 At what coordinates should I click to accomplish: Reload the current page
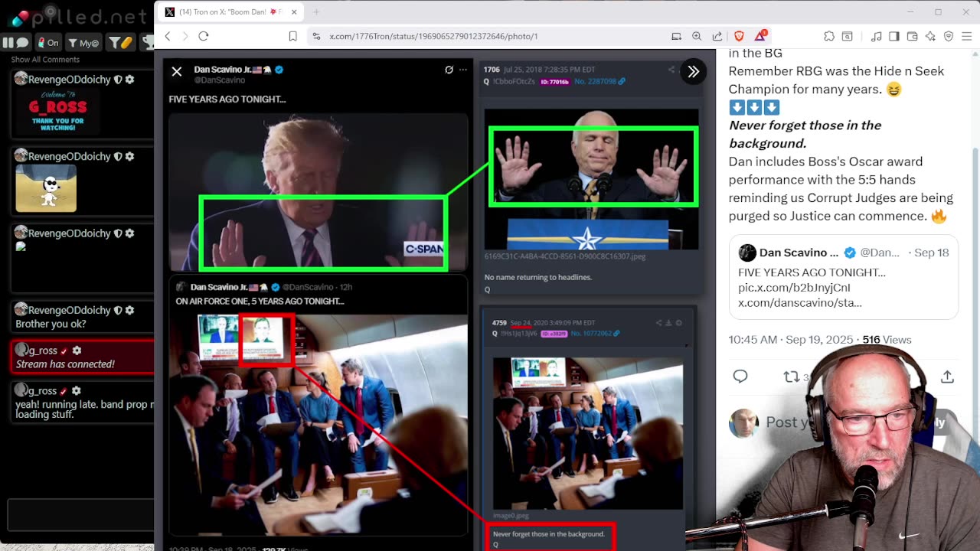204,36
